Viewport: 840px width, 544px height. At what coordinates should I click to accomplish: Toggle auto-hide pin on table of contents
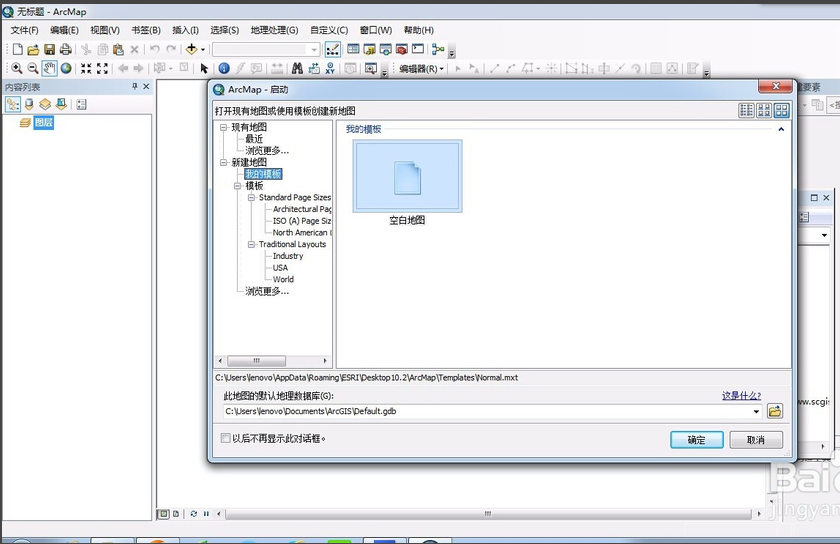tap(134, 86)
